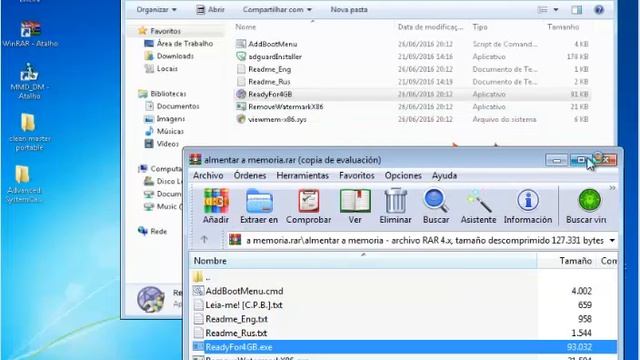Open the Ayuda menu

click(x=444, y=176)
